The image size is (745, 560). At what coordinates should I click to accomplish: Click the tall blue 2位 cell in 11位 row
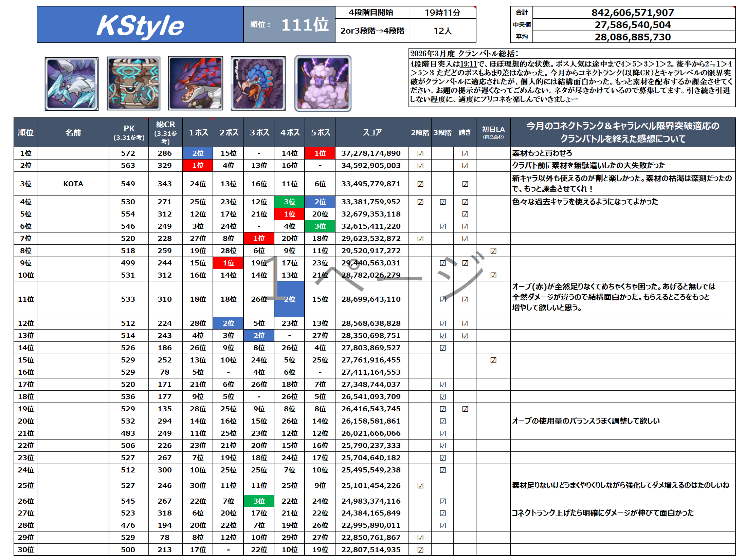click(x=289, y=299)
